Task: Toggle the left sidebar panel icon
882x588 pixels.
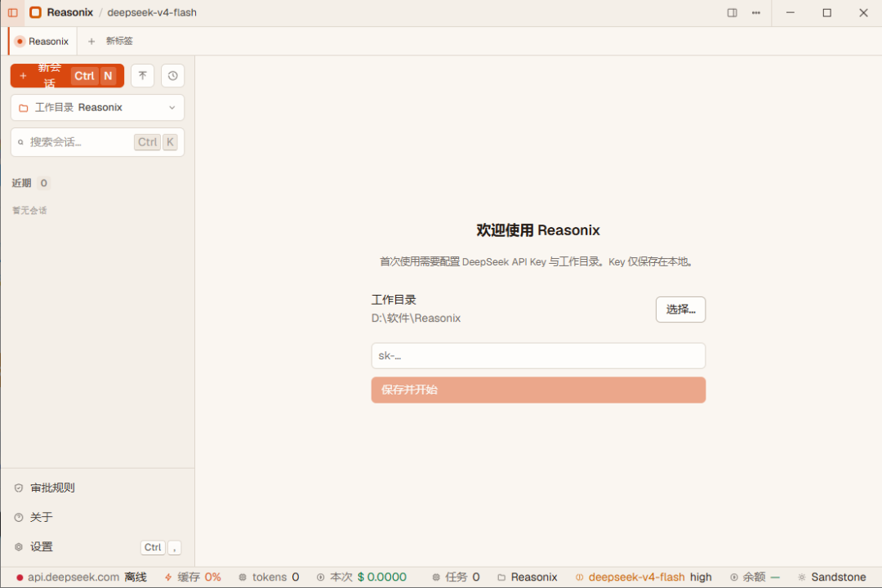Action: [x=12, y=12]
